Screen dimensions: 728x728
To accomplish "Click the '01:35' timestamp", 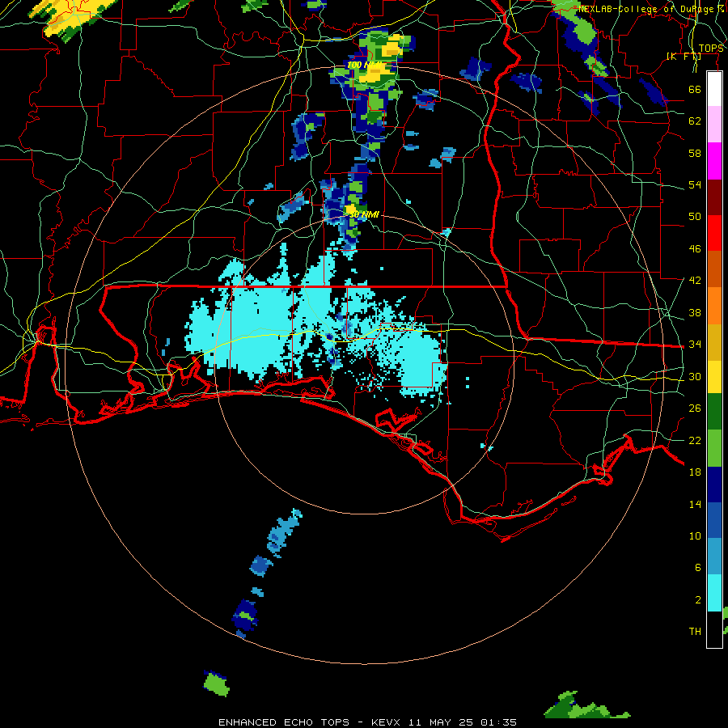I will coord(498,722).
